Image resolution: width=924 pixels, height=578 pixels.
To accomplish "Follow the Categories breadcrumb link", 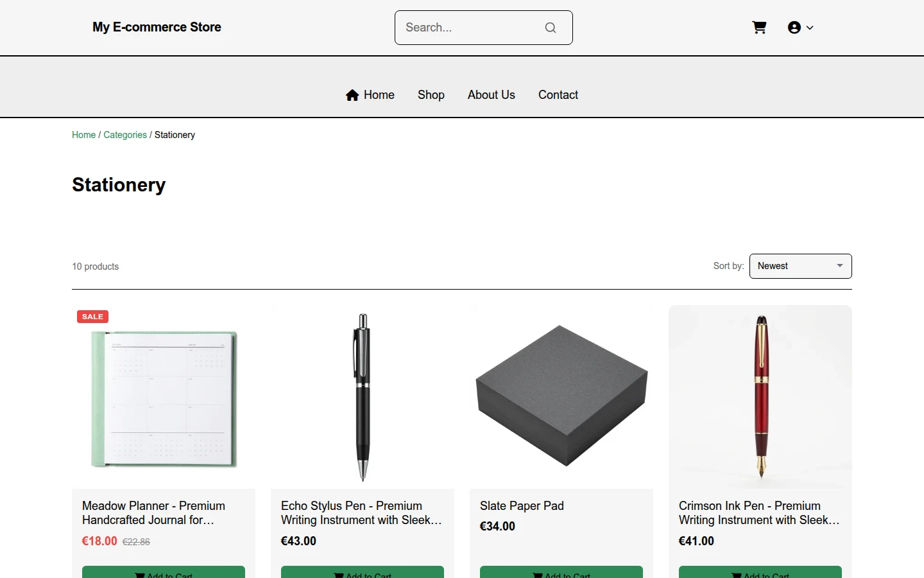I will 125,135.
